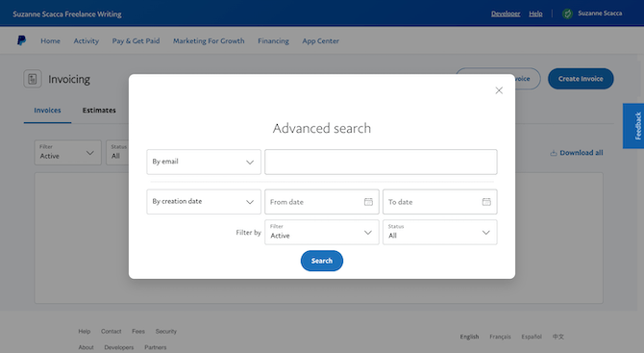Click the calendar icon in To date
The width and height of the screenshot is (644, 353).
click(486, 202)
